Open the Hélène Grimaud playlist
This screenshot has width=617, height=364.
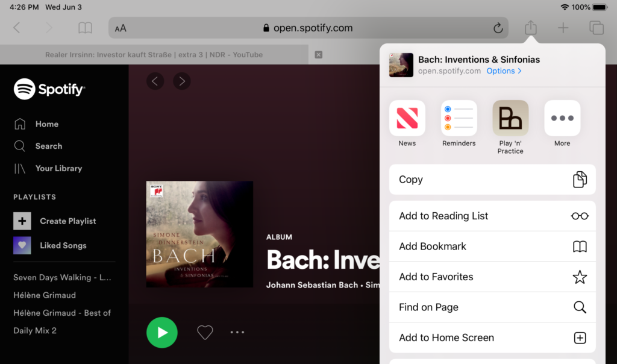(x=45, y=295)
